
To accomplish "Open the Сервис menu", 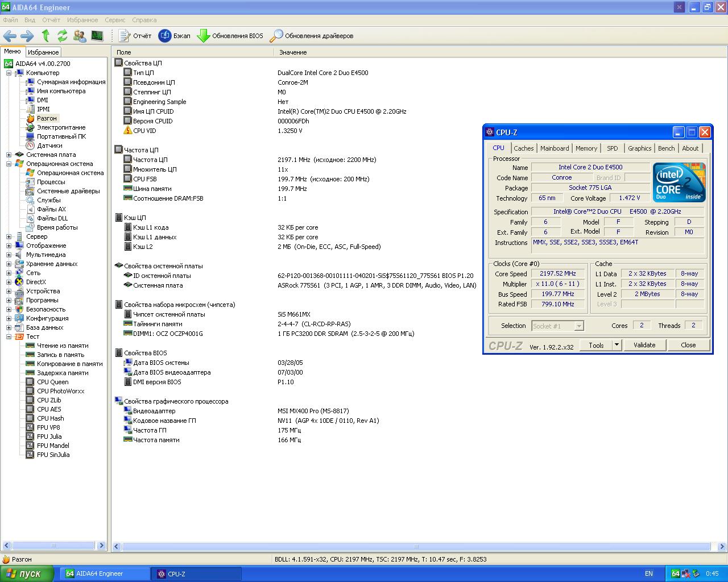I will click(115, 20).
